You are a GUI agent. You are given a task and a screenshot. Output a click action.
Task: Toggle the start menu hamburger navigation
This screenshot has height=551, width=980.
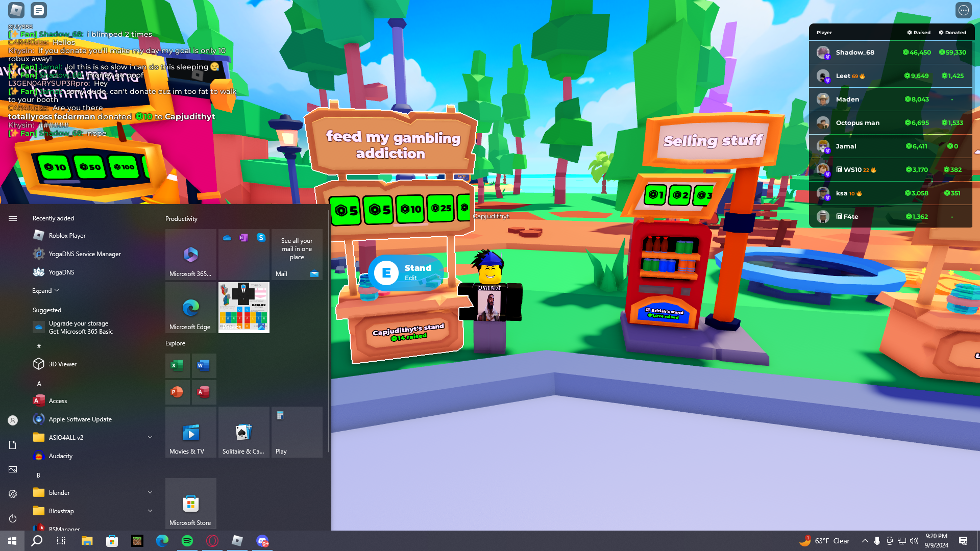click(x=13, y=218)
